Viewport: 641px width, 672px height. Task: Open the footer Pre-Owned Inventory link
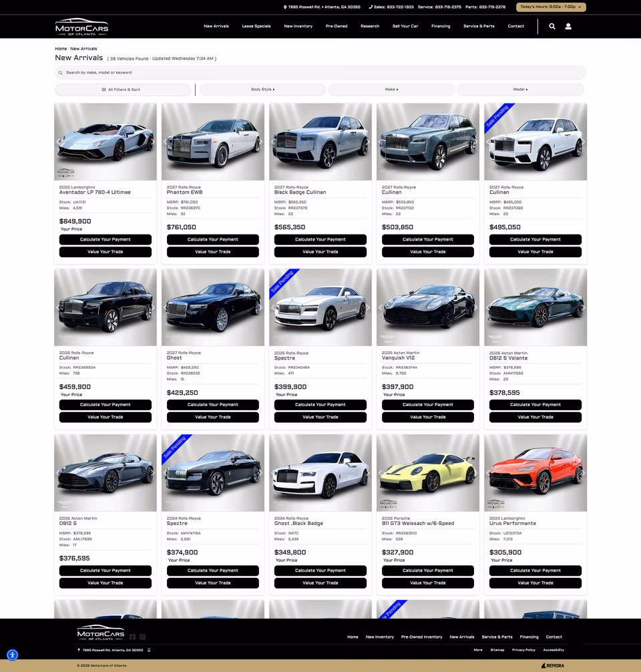421,637
